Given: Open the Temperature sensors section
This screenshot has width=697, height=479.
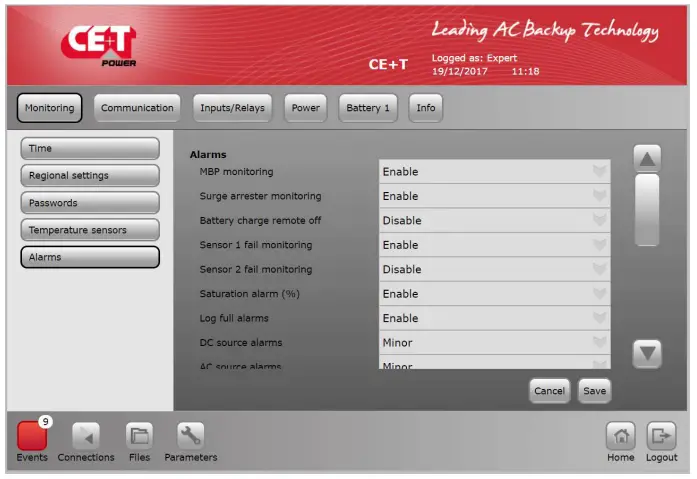Looking at the screenshot, I should 90,230.
